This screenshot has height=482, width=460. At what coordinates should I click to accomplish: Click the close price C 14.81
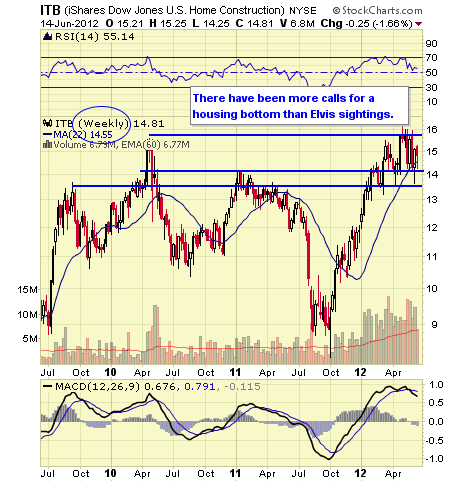pos(254,24)
